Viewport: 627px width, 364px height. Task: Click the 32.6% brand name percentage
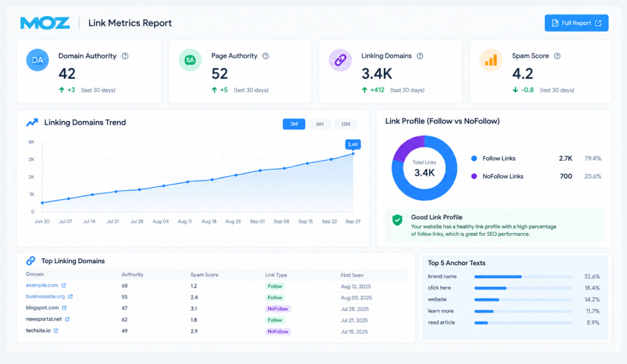591,276
